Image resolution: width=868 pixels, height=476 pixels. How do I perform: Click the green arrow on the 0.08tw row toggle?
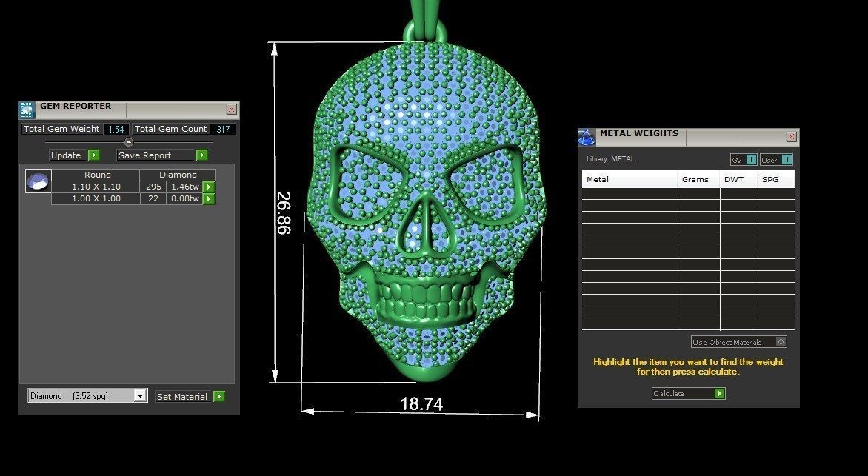pyautogui.click(x=210, y=198)
